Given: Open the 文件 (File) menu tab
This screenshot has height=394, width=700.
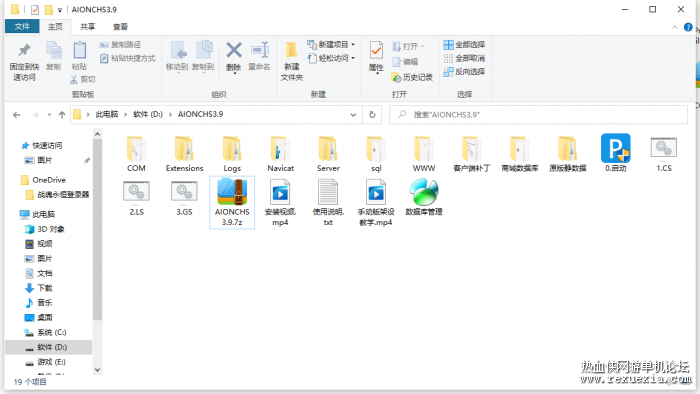Looking at the screenshot, I should click(22, 27).
